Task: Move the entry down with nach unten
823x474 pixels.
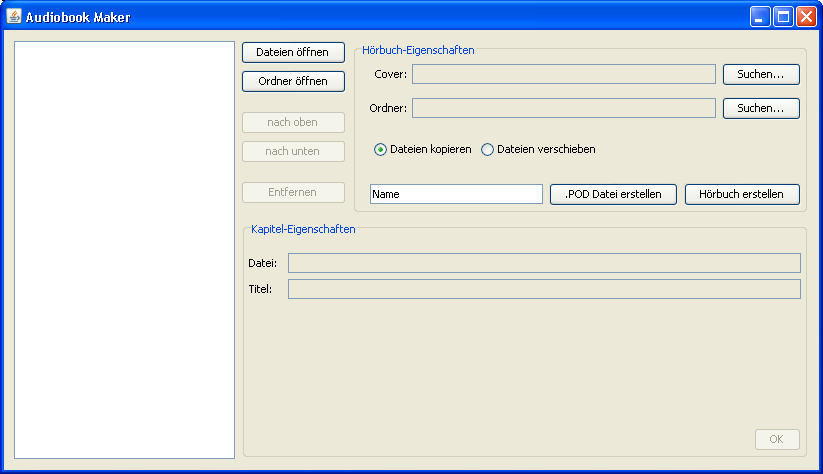Action: (x=293, y=152)
